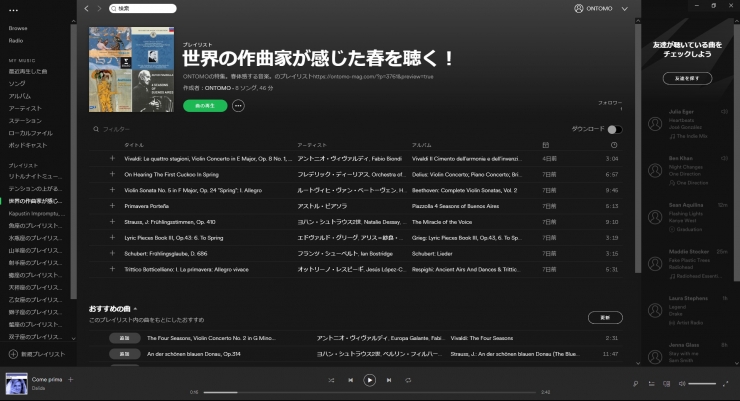Toggle the ダウンロード switch
Screen dimensions: 740x401
click(x=614, y=129)
